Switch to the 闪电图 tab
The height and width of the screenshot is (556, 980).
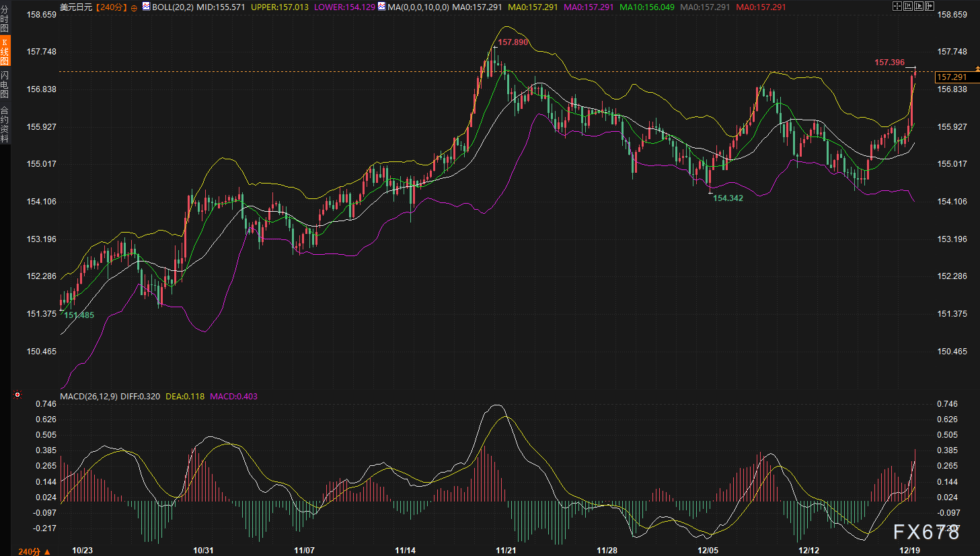click(5, 85)
